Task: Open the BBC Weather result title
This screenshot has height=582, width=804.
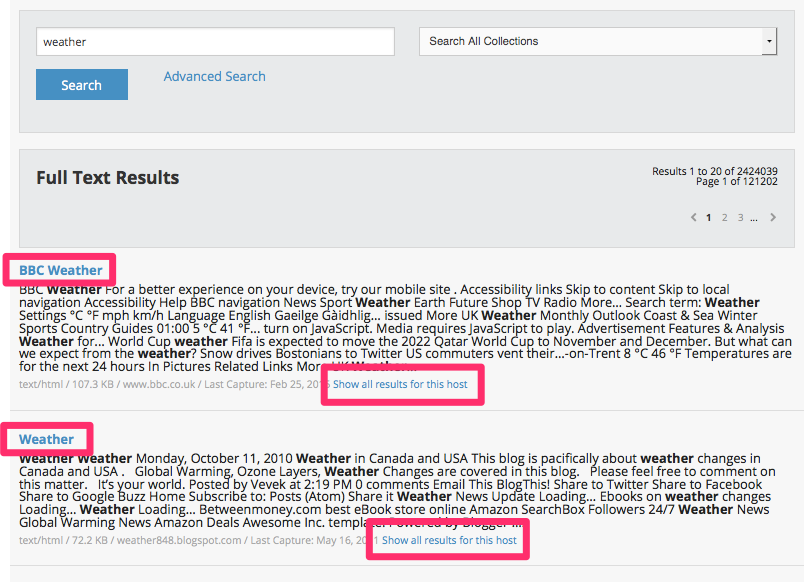Action: [61, 270]
